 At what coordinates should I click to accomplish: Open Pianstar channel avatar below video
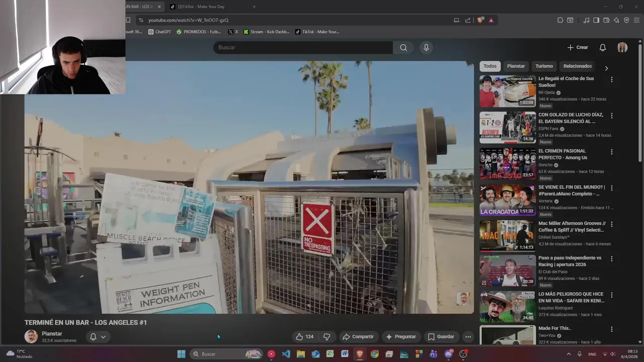(31, 336)
